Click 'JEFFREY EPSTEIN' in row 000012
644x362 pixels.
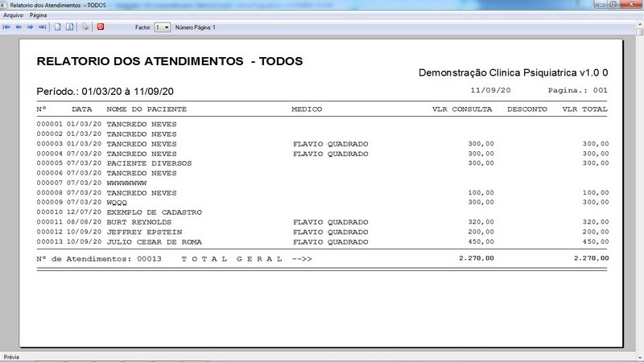(x=144, y=232)
